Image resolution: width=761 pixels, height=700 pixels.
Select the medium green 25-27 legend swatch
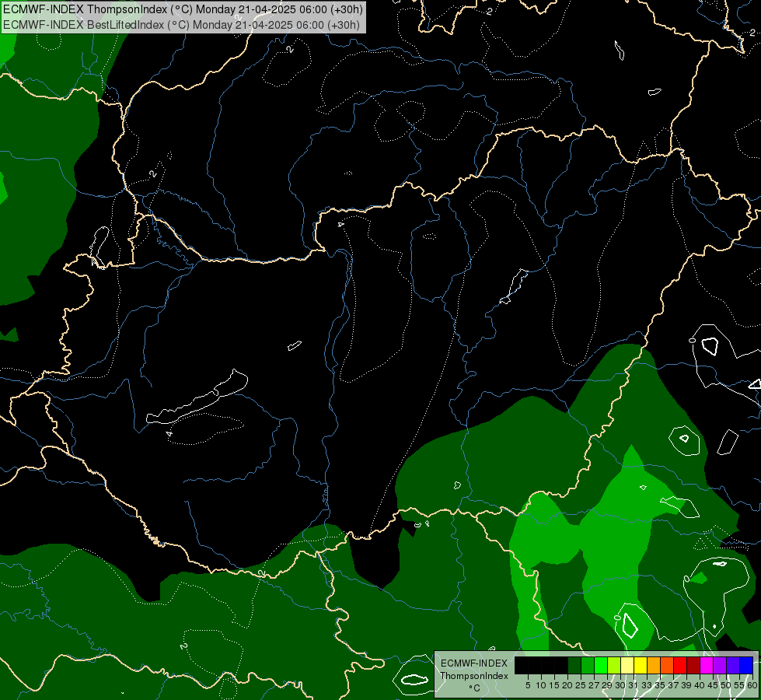point(588,665)
